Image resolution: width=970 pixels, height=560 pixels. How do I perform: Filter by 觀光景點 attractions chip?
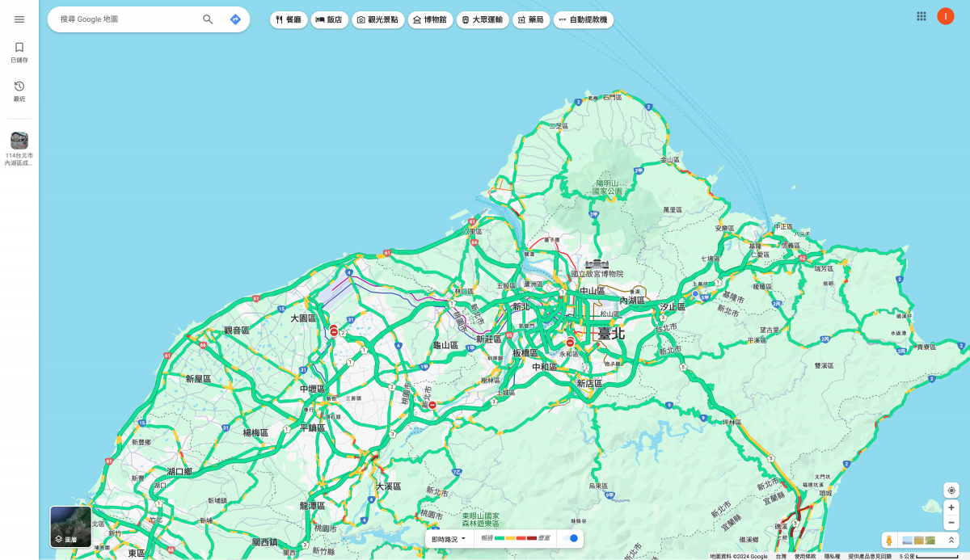377,19
